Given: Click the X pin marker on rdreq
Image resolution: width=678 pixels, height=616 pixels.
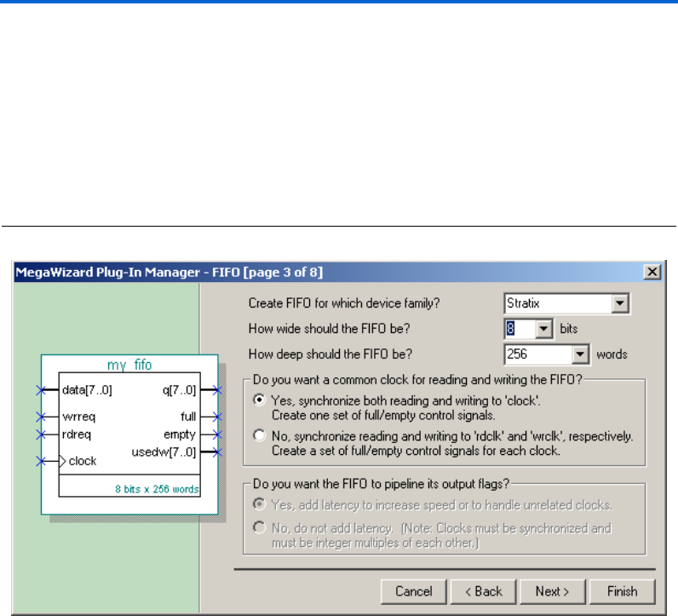Looking at the screenshot, I should click(x=41, y=435).
